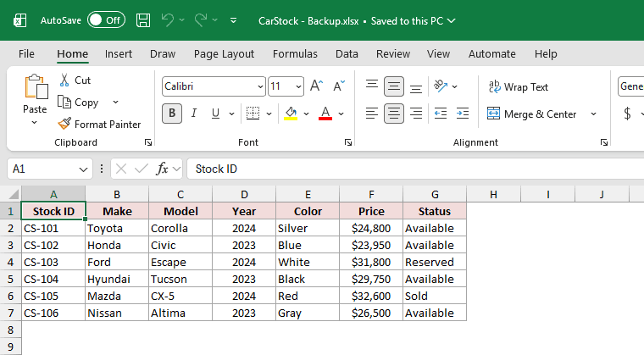Apply the yellow Fill Color
This screenshot has width=644, height=355.
pos(291,114)
